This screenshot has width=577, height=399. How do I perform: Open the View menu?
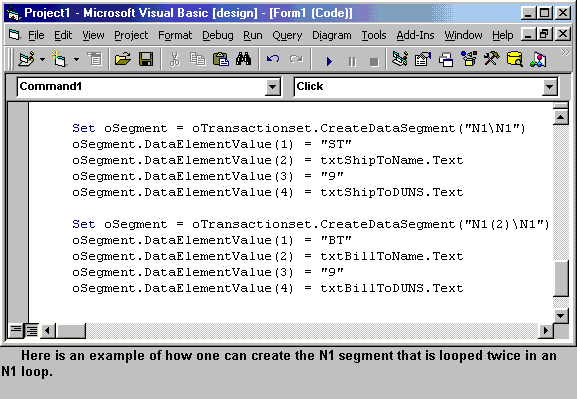point(93,35)
